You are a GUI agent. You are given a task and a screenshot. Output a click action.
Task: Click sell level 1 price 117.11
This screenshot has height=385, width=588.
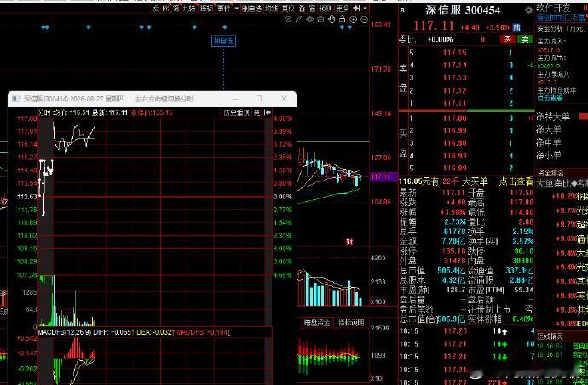click(455, 103)
